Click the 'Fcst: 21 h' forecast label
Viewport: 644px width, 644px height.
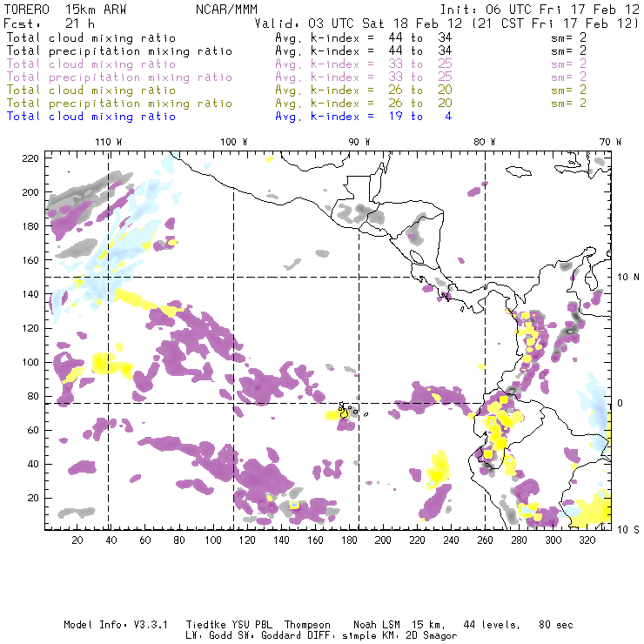(50, 23)
